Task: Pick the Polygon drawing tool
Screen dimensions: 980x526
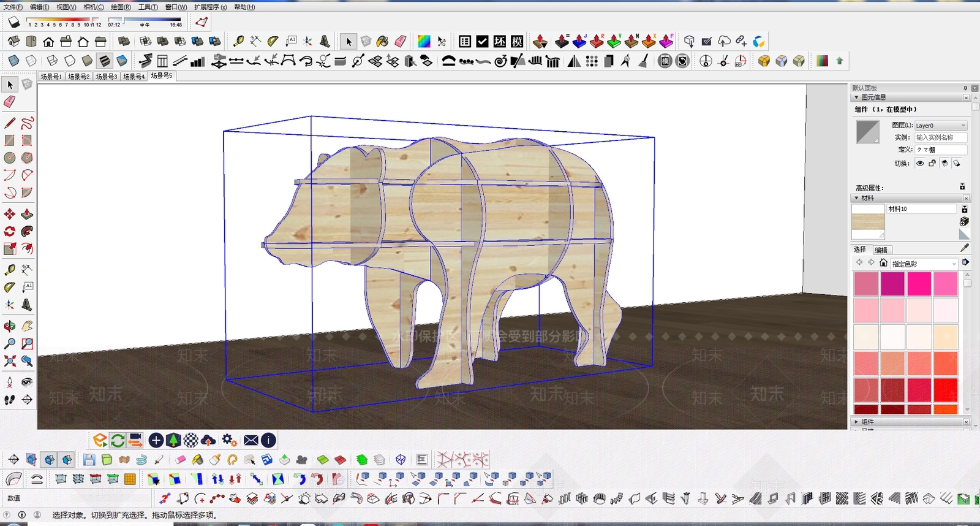Action: [x=27, y=158]
